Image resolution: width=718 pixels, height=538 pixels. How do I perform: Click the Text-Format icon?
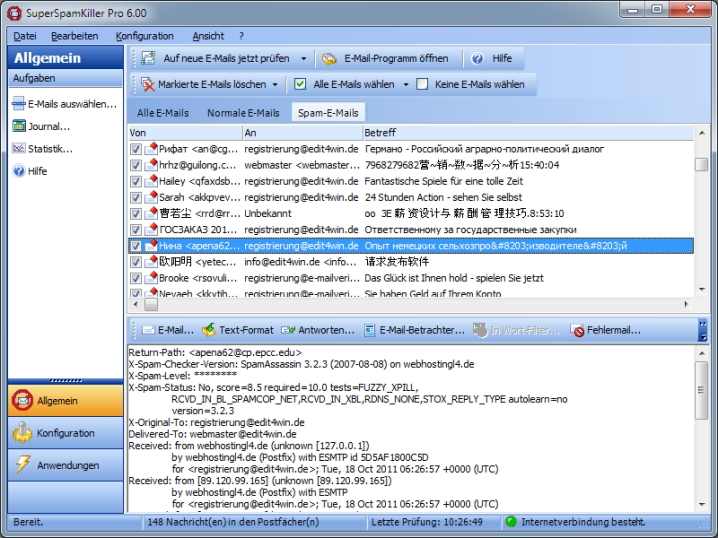(x=209, y=330)
